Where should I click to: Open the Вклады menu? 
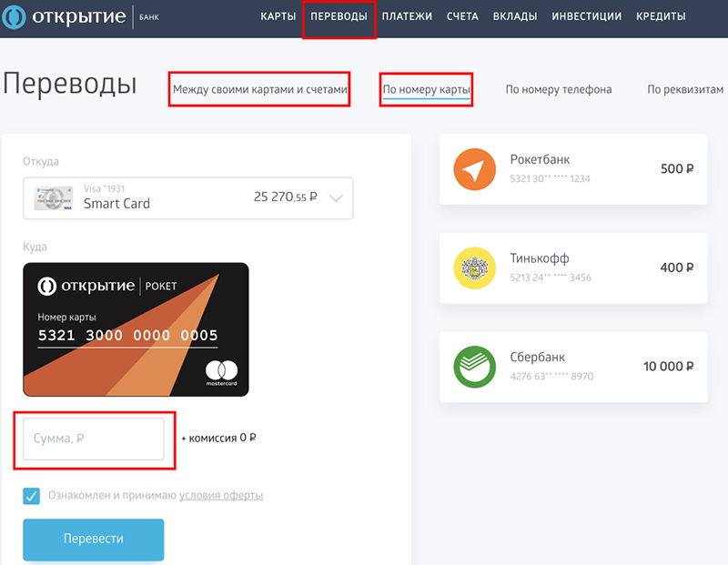pyautogui.click(x=515, y=16)
